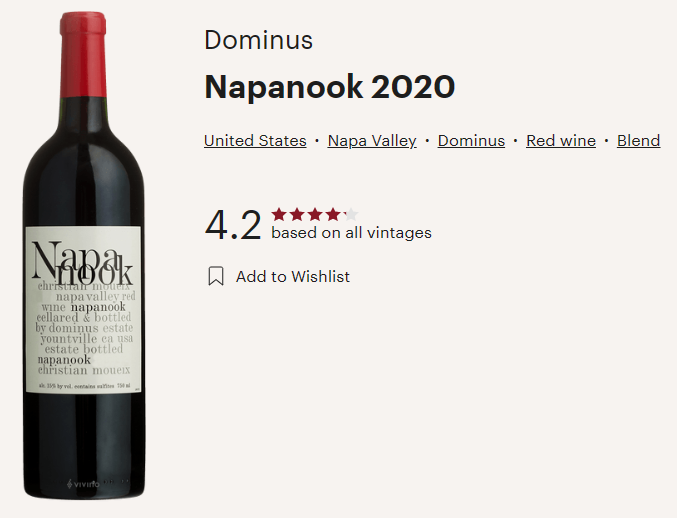Image resolution: width=677 pixels, height=518 pixels.
Task: Open the Blend grape link
Action: point(639,141)
